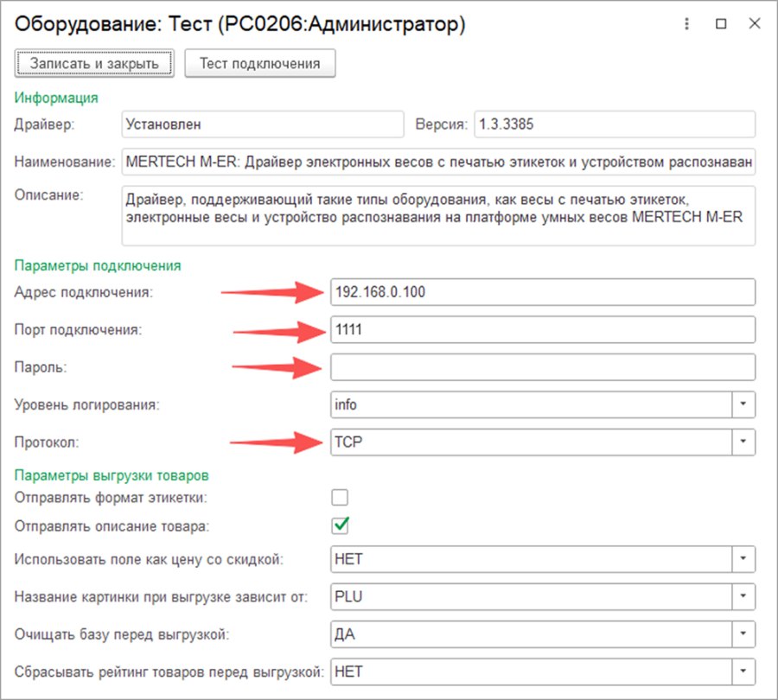Viewport: 778px width, 700px height.
Task: Click the Параметры подключения section heading
Action: coord(98,265)
